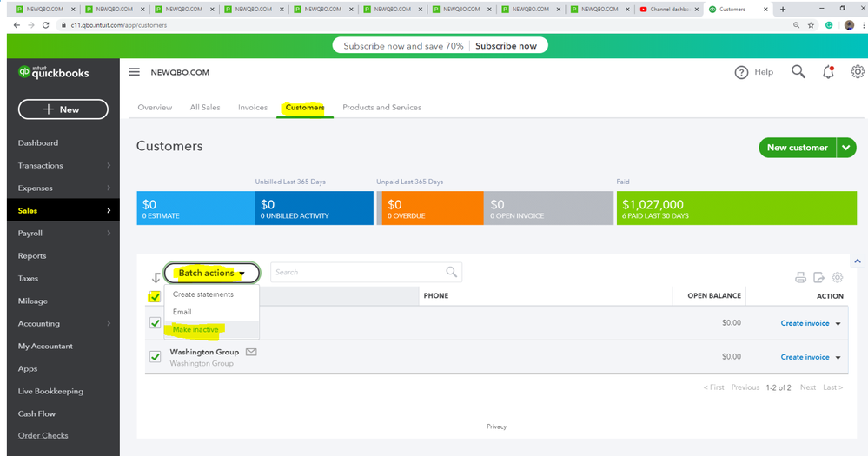Open the browser zoom magnifier icon
Viewport: 868px width, 456px height.
796,25
